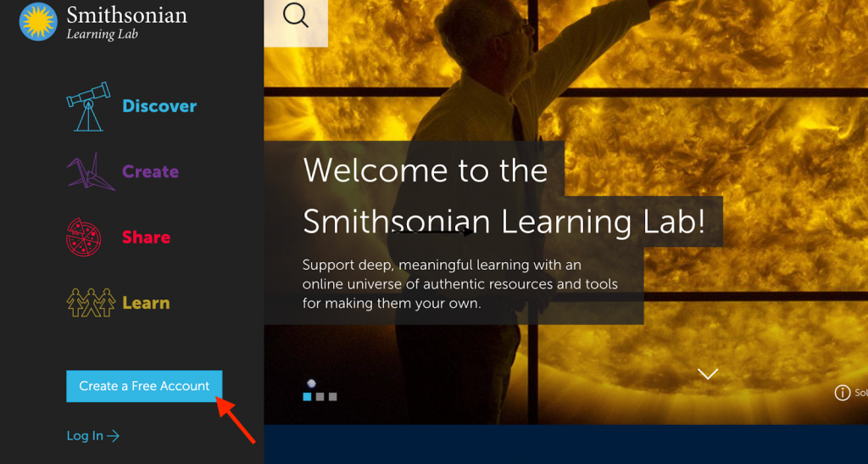The height and width of the screenshot is (464, 868).
Task: Open the Learn menu item
Action: click(x=146, y=303)
